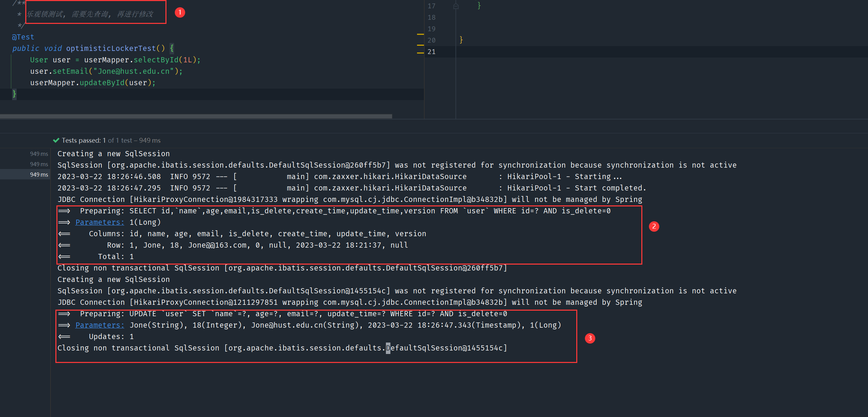The width and height of the screenshot is (868, 417).
Task: Select the highlighted third 949 ms test row
Action: click(39, 175)
